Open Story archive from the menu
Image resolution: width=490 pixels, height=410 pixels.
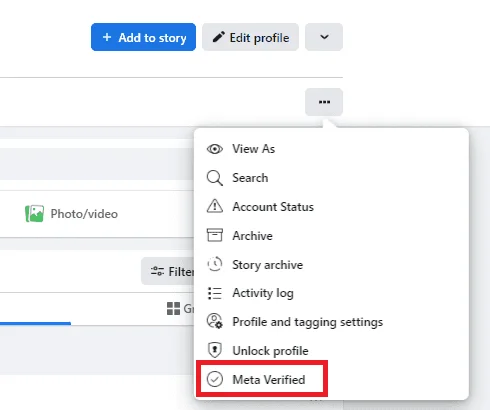pos(331,265)
